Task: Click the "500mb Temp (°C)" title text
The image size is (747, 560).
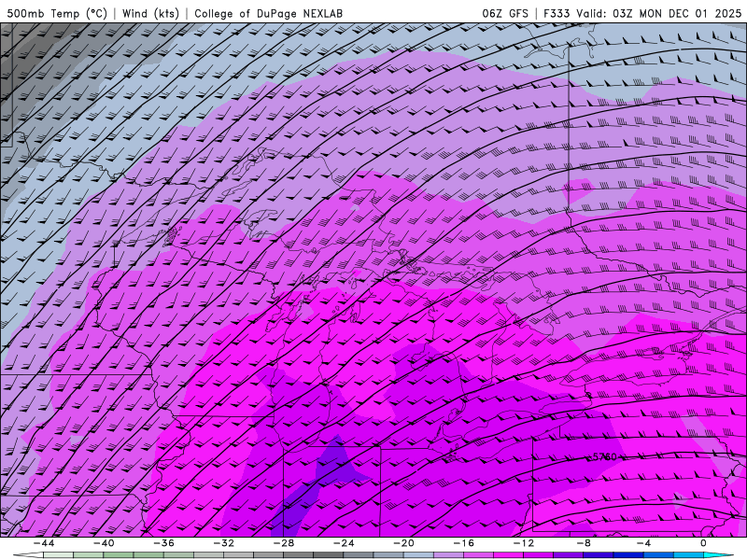Action: click(x=57, y=13)
